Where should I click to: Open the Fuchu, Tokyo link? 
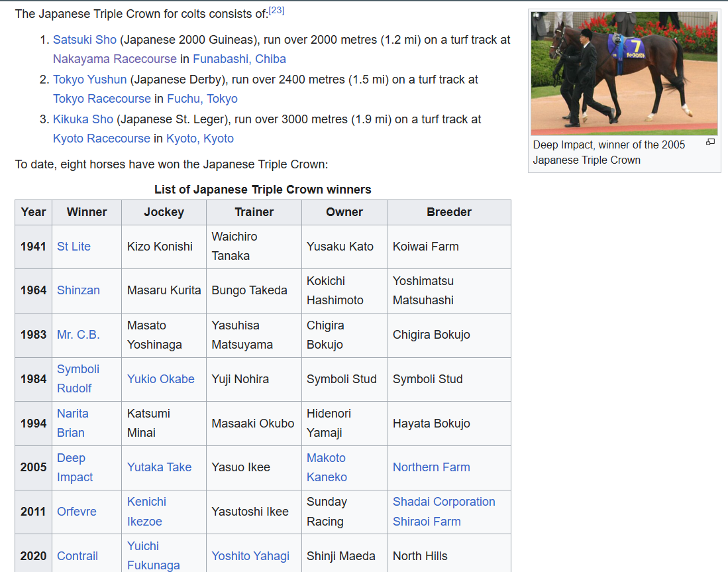[202, 99]
